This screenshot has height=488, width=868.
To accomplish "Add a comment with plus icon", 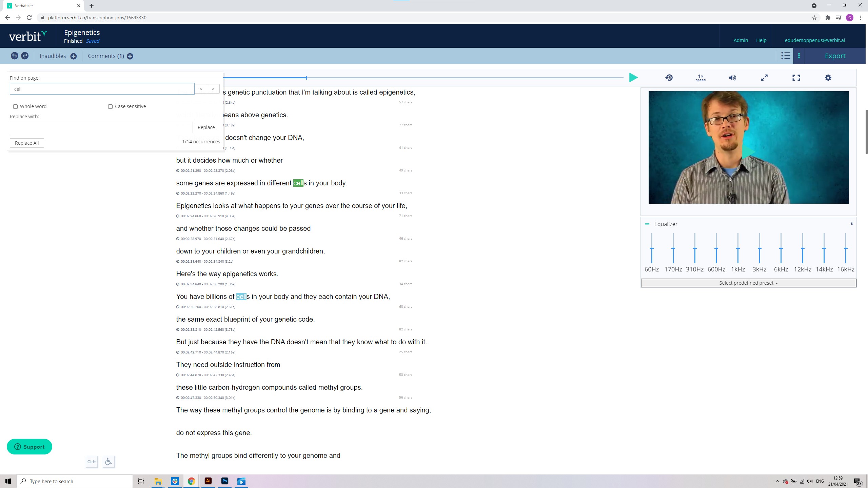I will coord(130,56).
